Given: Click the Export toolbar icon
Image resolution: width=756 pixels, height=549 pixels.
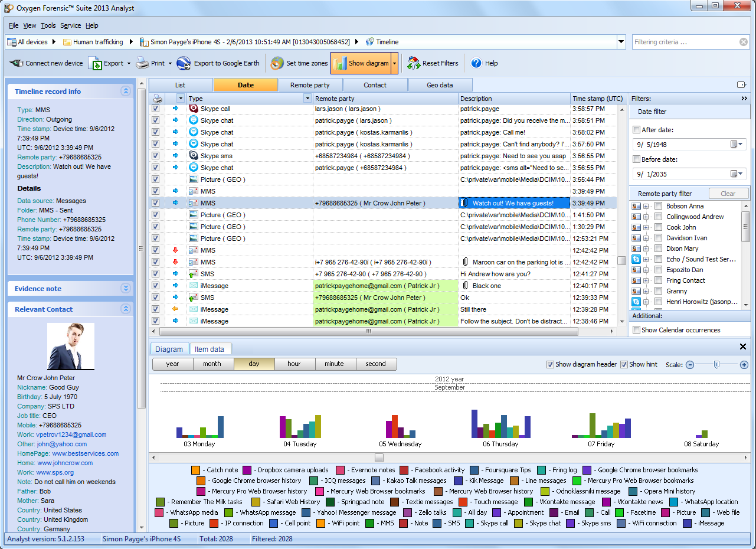Looking at the screenshot, I should 95,63.
